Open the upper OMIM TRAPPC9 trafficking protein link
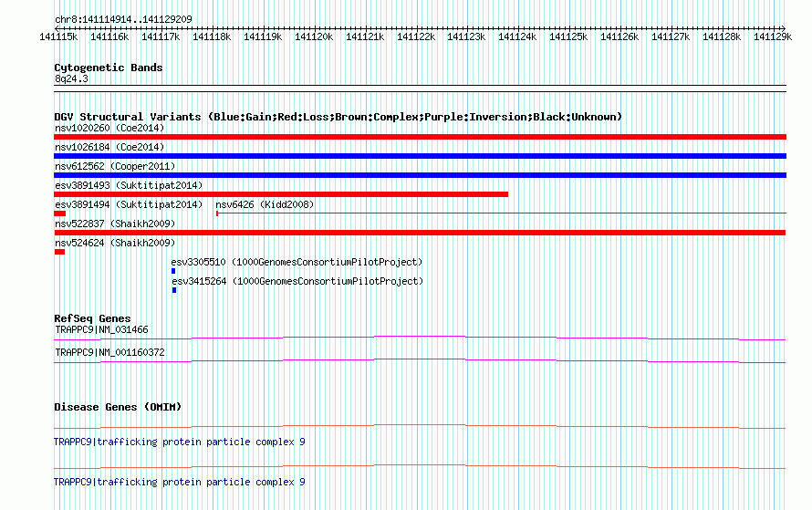The height and width of the screenshot is (510, 812). tap(179, 442)
